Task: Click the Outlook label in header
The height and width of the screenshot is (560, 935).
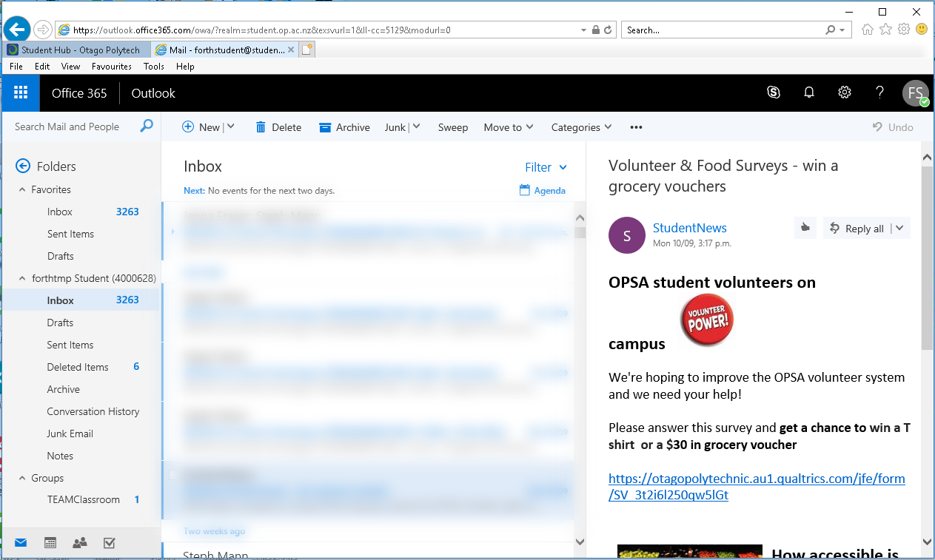Action: click(x=153, y=93)
